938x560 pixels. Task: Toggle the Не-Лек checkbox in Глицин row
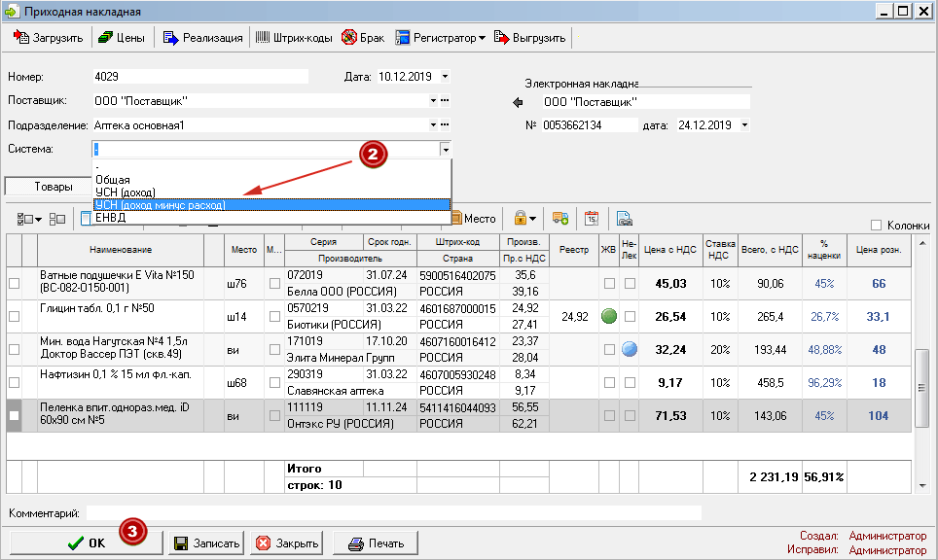click(x=630, y=316)
